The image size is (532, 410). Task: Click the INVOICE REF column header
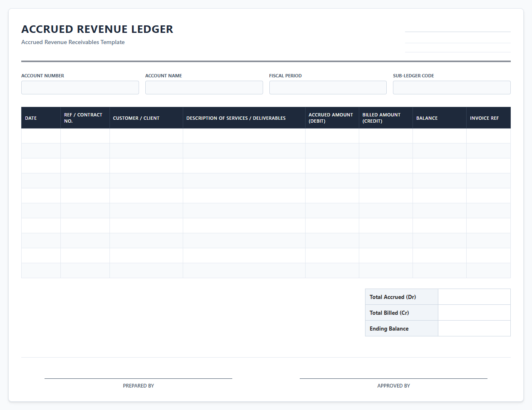coord(489,118)
